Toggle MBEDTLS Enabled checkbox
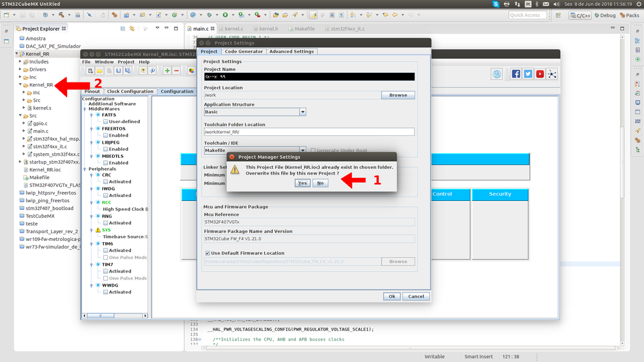 pyautogui.click(x=106, y=163)
